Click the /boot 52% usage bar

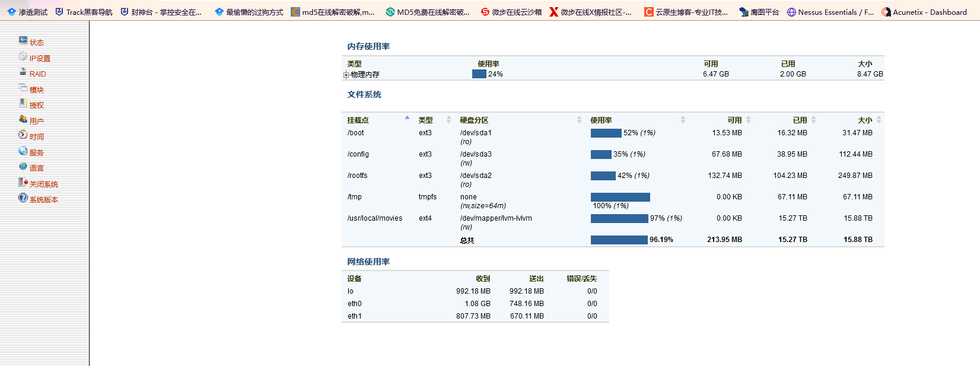(606, 133)
